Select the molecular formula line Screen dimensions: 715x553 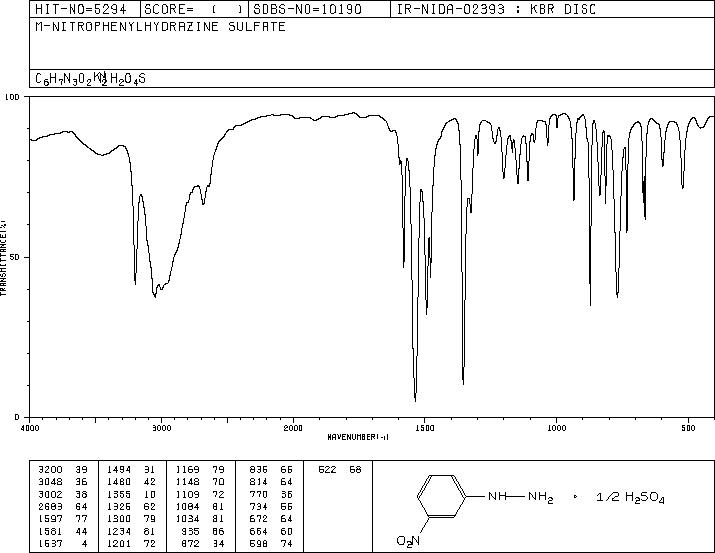91,78
